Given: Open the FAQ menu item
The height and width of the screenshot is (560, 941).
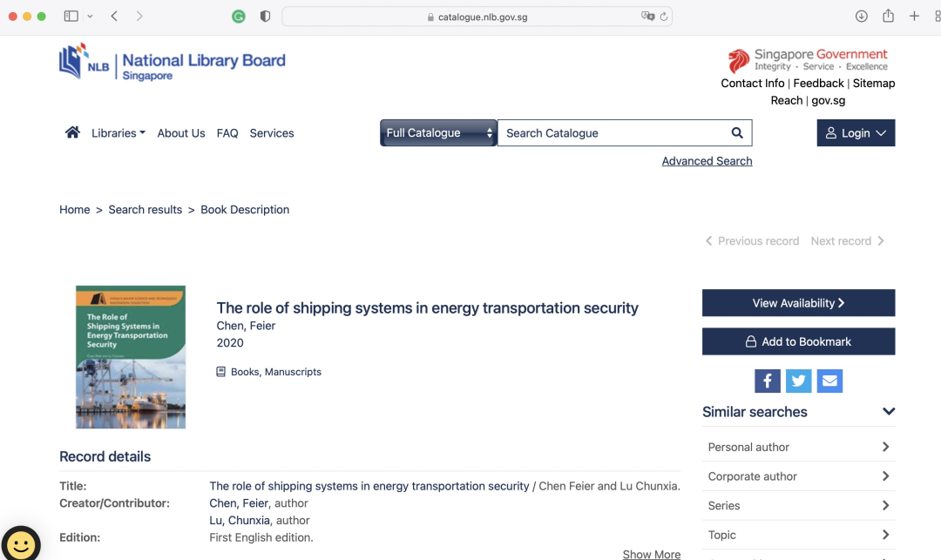Looking at the screenshot, I should click(227, 133).
